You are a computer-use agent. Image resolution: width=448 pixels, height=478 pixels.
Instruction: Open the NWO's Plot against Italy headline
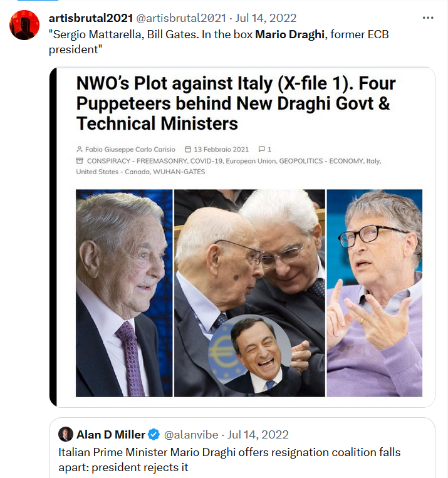236,103
